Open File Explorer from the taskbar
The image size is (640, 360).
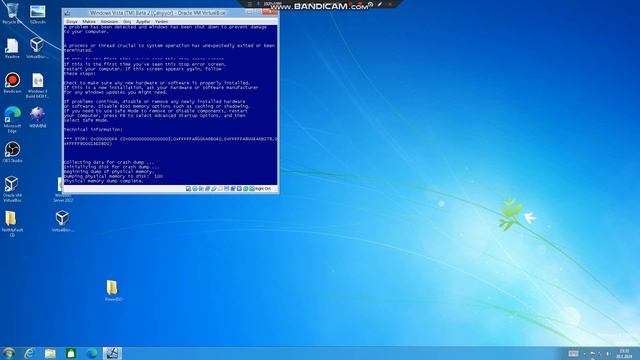click(50, 353)
